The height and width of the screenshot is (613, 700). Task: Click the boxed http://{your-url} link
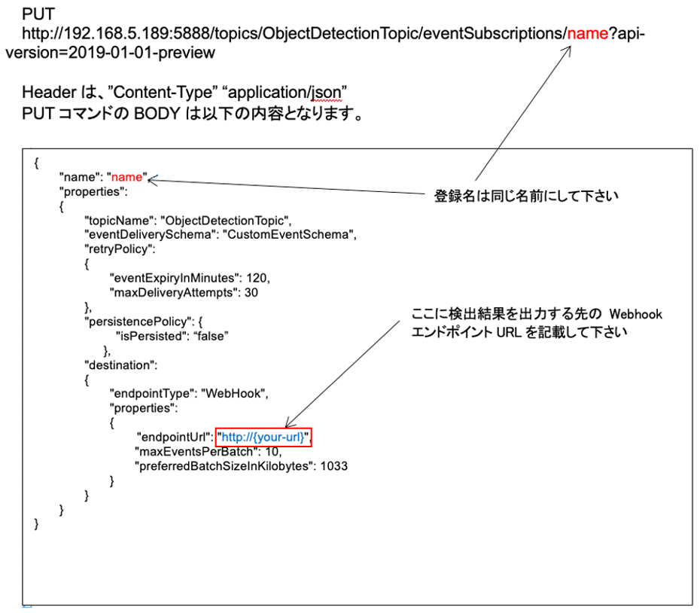[261, 437]
